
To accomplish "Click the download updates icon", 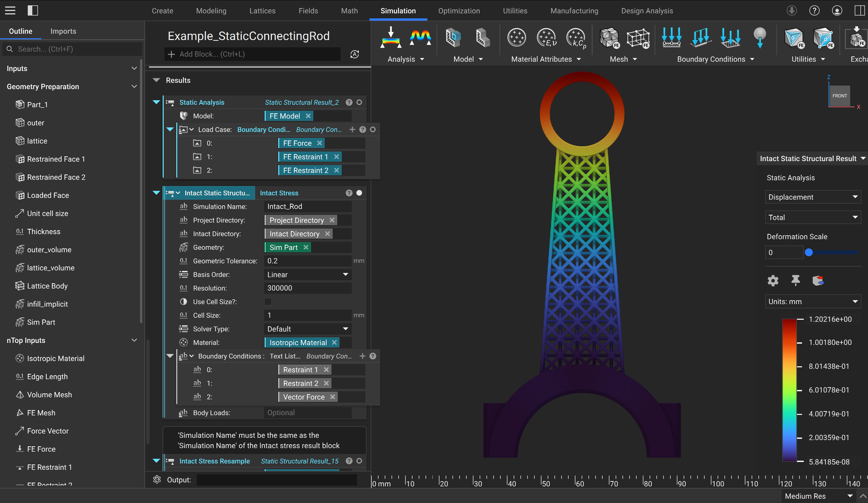I will pyautogui.click(x=791, y=10).
